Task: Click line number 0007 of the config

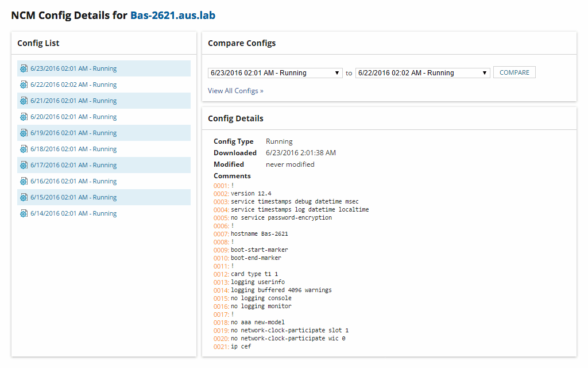Action: 220,234
